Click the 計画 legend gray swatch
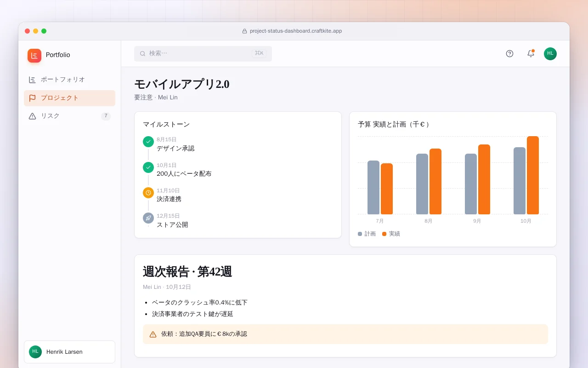This screenshot has height=368, width=588. tap(360, 234)
